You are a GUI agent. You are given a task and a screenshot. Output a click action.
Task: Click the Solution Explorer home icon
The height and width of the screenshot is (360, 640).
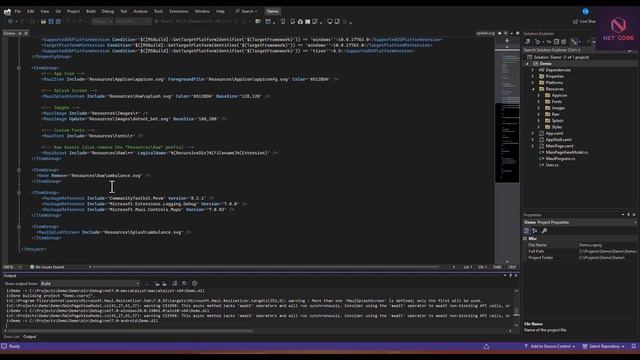tap(527, 42)
